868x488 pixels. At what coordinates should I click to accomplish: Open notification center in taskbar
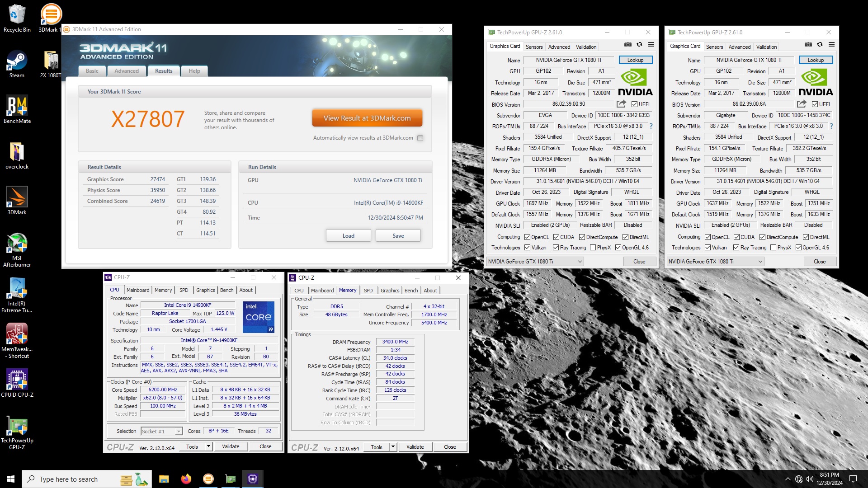pos(853,479)
